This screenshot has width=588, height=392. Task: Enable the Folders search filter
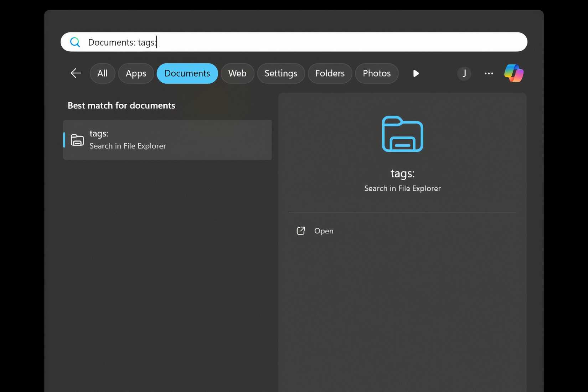(330, 73)
